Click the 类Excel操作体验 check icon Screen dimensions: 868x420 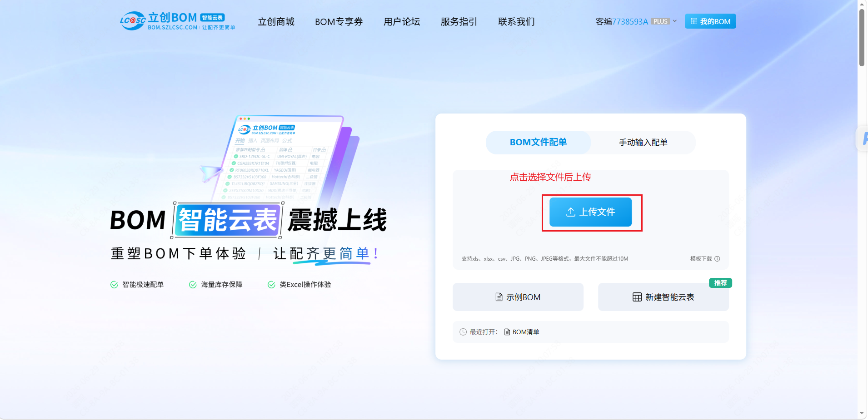pyautogui.click(x=271, y=285)
